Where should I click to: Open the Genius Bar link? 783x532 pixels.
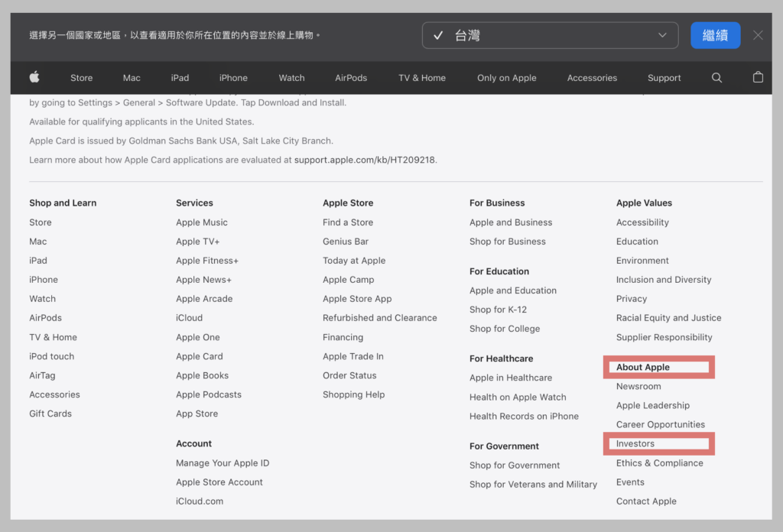click(x=346, y=241)
